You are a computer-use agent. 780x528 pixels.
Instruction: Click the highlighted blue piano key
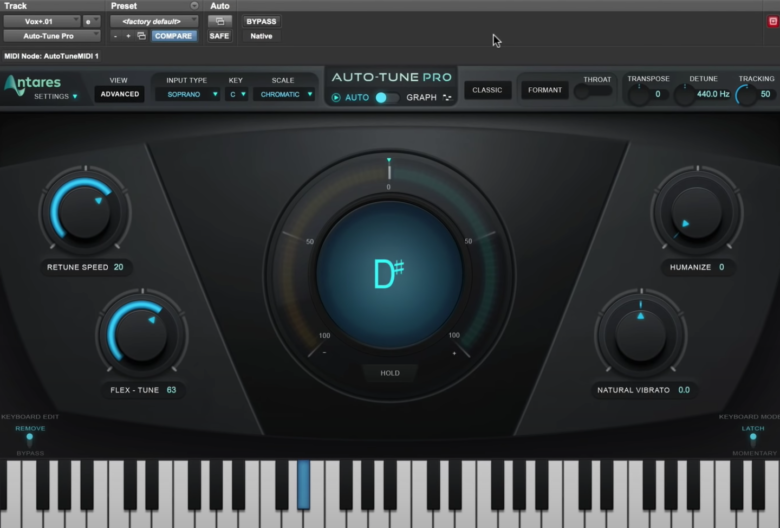tap(303, 485)
